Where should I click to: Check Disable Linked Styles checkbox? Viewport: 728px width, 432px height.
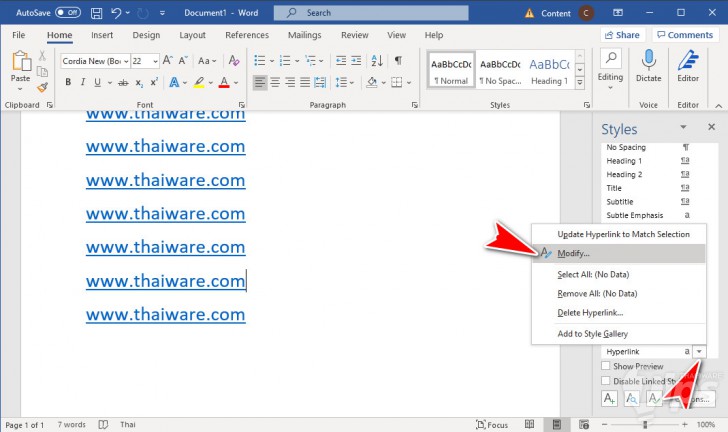(x=605, y=380)
